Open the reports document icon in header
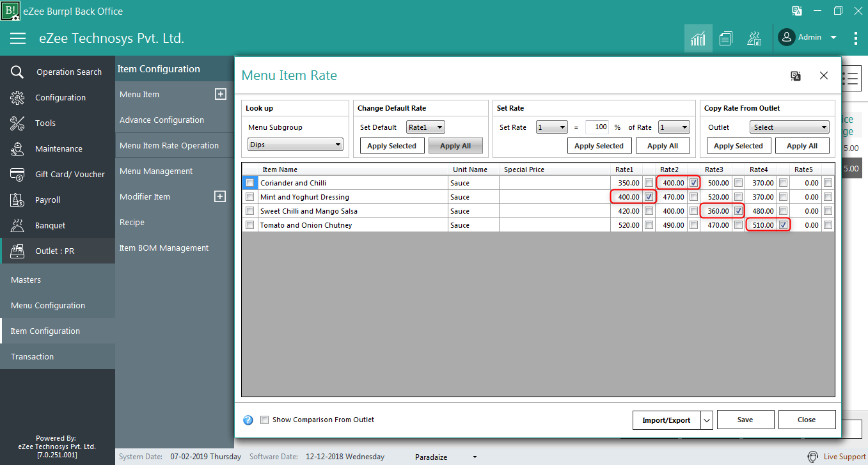 (725, 38)
